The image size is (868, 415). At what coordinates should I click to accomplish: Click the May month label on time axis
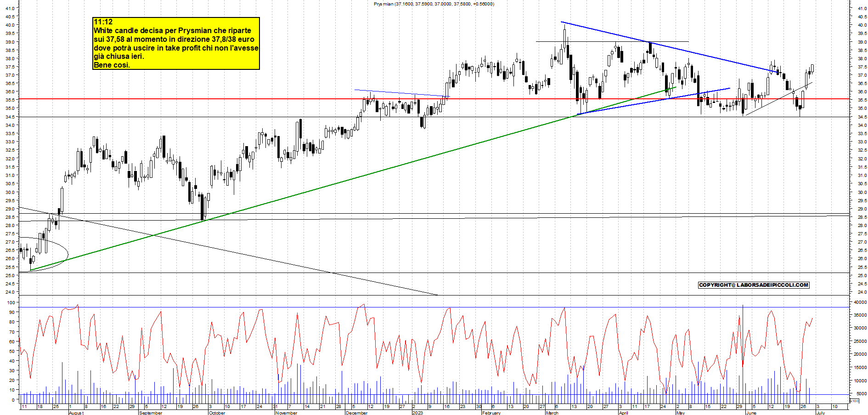[x=681, y=413]
